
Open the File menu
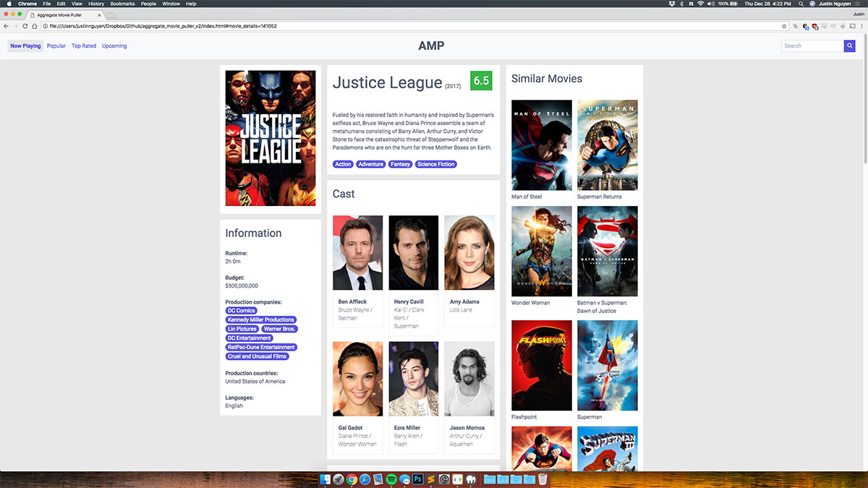coord(46,4)
